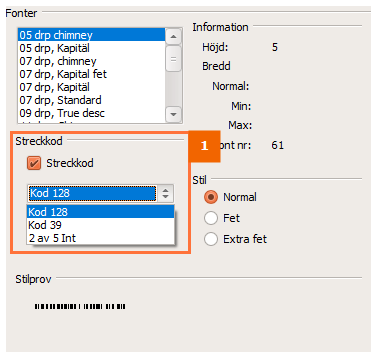Choose Kod 128 from the dropdown list
381x362 pixels.
coord(100,212)
